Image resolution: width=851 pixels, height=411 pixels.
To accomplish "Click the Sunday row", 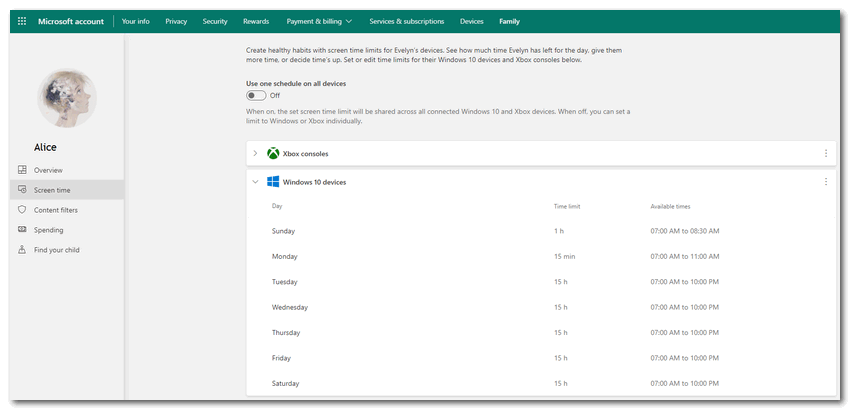I will tap(541, 231).
